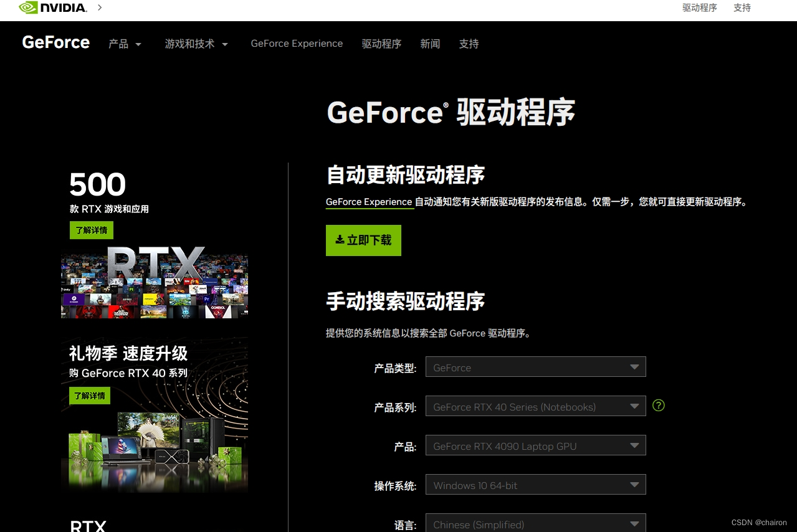Click the 手动搜索驱动程序 heading

[x=405, y=302]
